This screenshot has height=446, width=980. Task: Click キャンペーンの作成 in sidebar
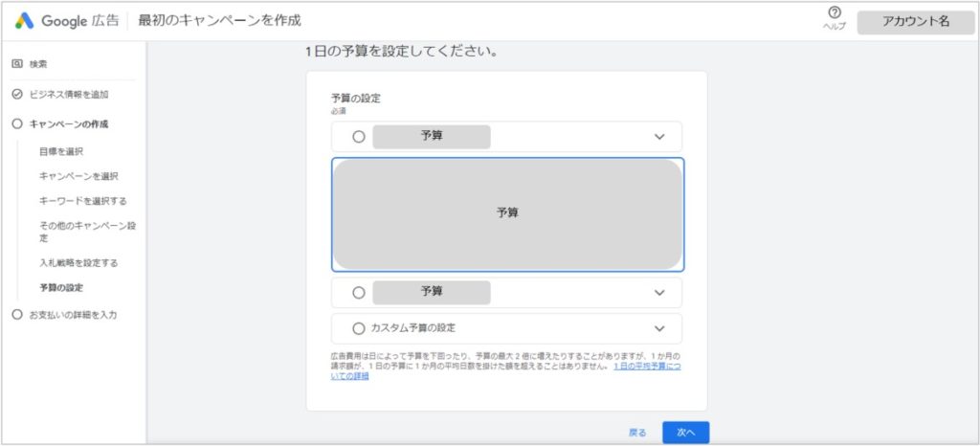pos(69,124)
